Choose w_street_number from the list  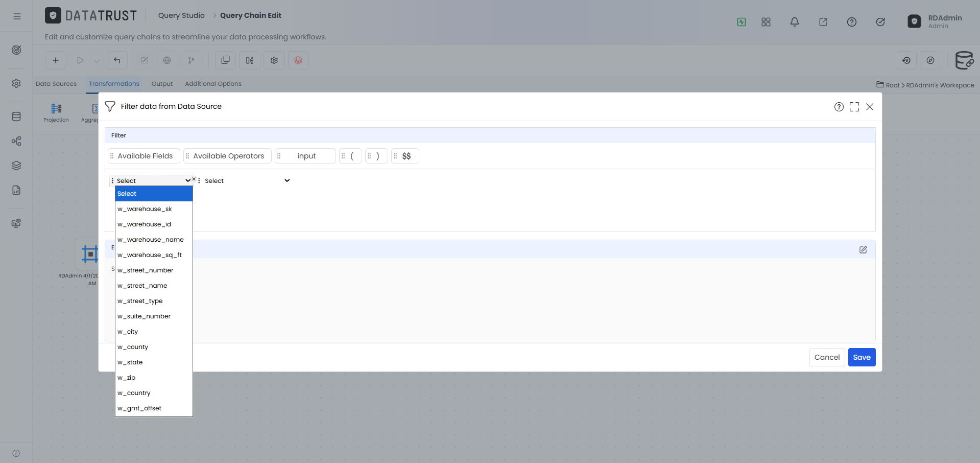[154, 270]
